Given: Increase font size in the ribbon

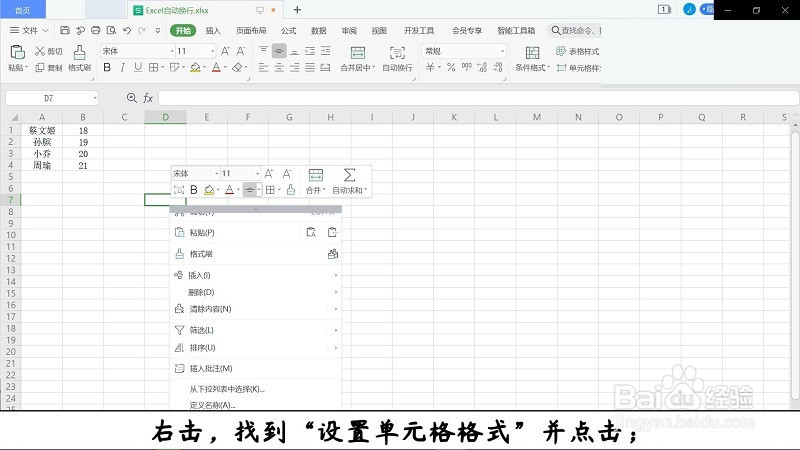Looking at the screenshot, I should click(x=225, y=51).
